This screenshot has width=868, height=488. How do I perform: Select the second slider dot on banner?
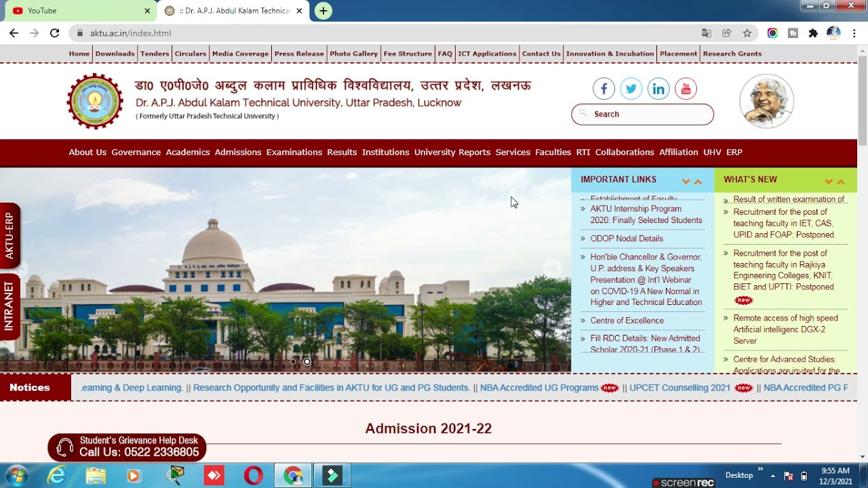pyautogui.click(x=307, y=362)
